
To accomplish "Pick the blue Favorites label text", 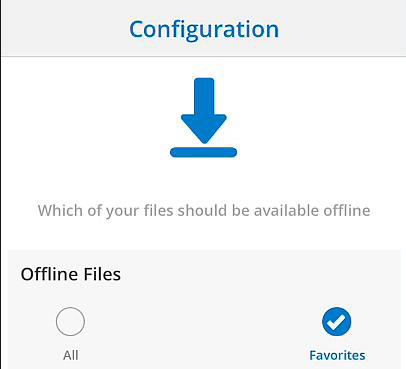I will (x=337, y=355).
